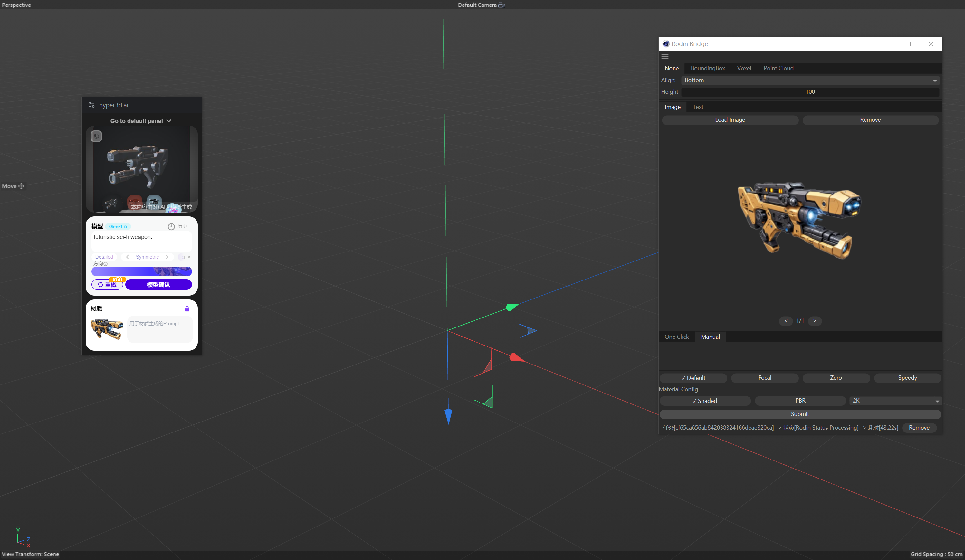965x560 pixels.
Task: Click the shading mode icon on model preview
Action: click(96, 136)
